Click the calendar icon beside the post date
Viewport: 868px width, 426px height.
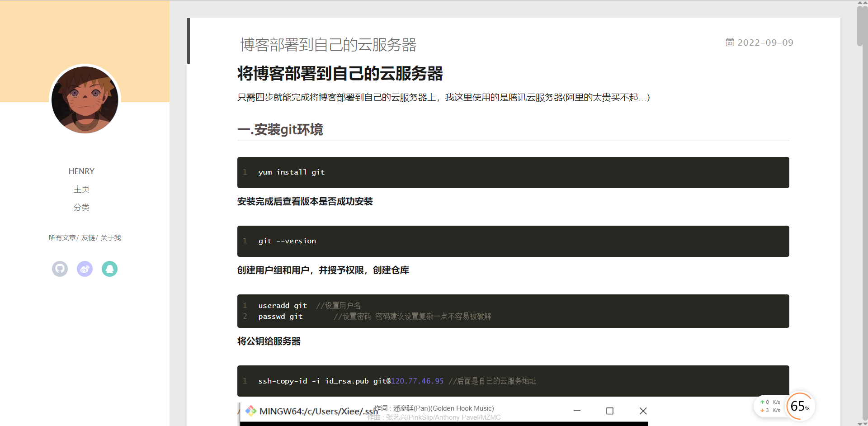pos(730,43)
